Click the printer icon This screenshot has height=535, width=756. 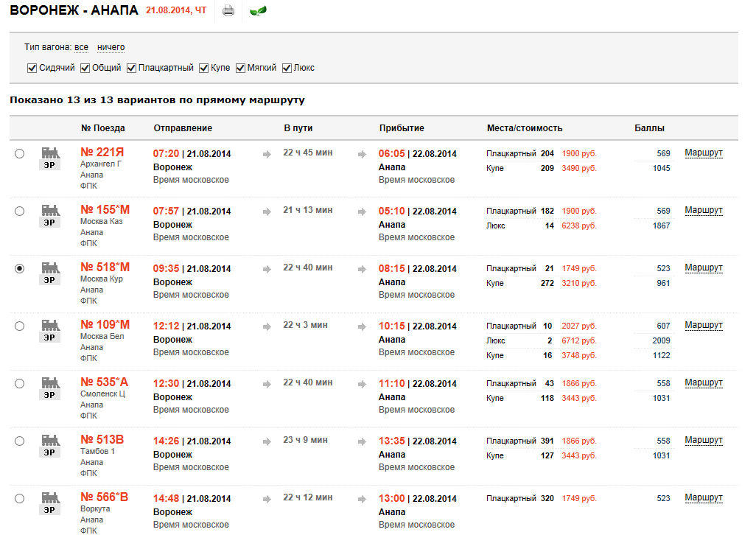click(x=228, y=10)
